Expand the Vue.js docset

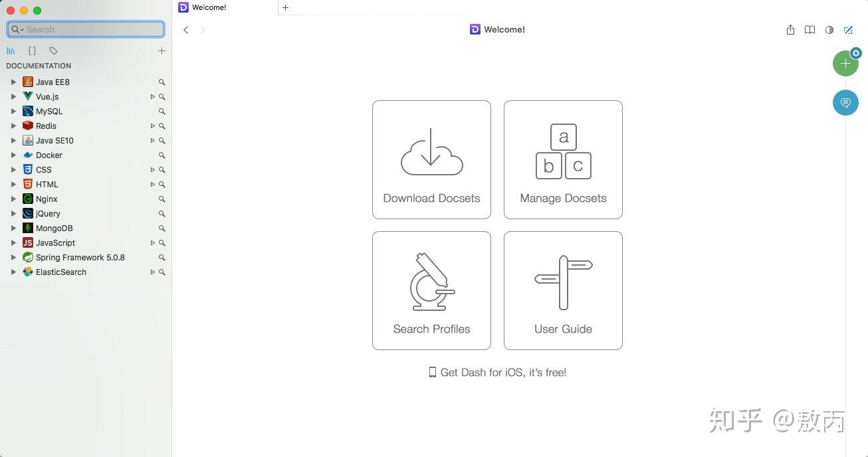point(13,97)
